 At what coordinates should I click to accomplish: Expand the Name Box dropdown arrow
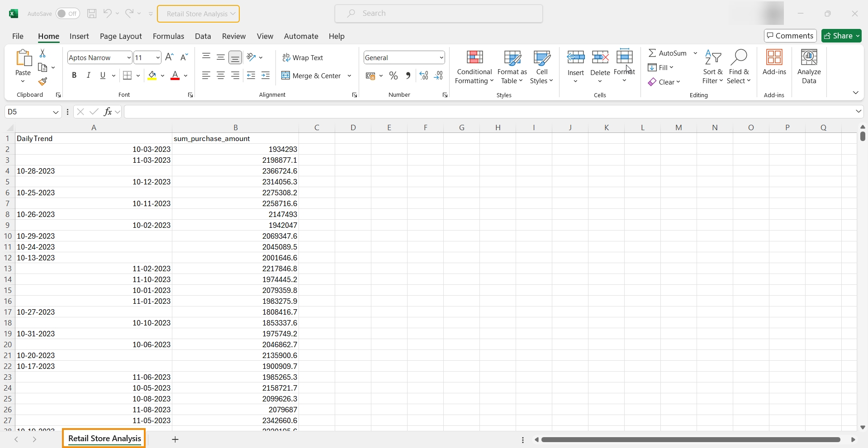pos(56,112)
